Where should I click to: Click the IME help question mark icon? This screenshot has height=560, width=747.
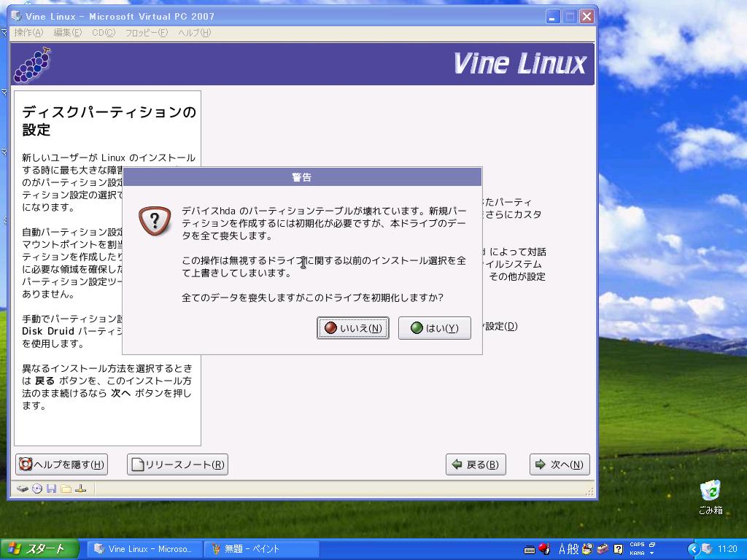pos(618,549)
